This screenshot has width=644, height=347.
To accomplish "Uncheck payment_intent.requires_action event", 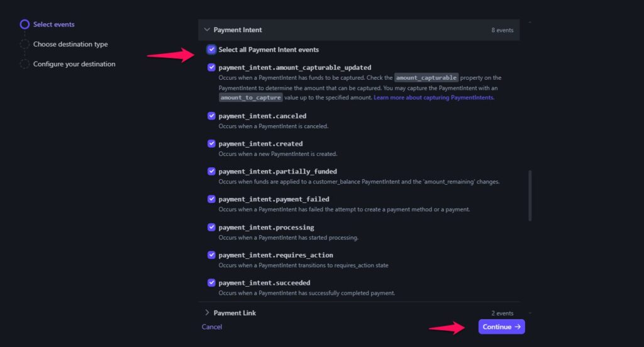I will coord(211,255).
